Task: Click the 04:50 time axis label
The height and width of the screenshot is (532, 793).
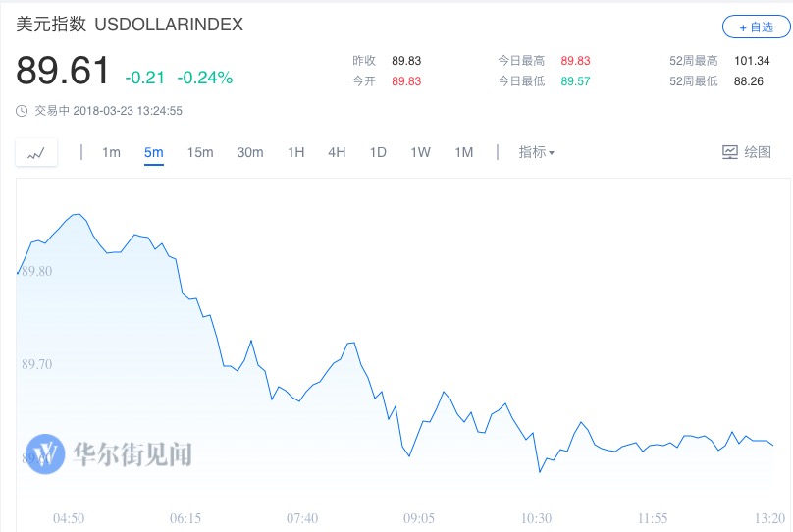Action: pyautogui.click(x=69, y=518)
